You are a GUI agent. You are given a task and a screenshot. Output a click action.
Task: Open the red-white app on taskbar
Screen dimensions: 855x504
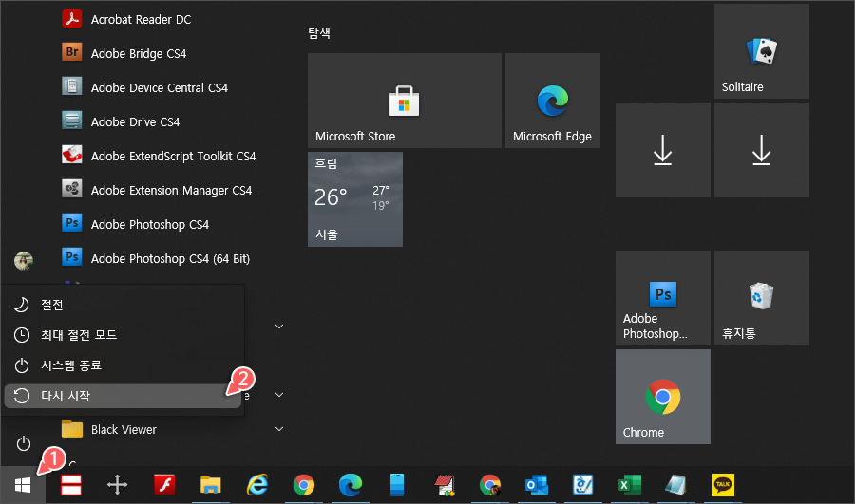point(71,484)
